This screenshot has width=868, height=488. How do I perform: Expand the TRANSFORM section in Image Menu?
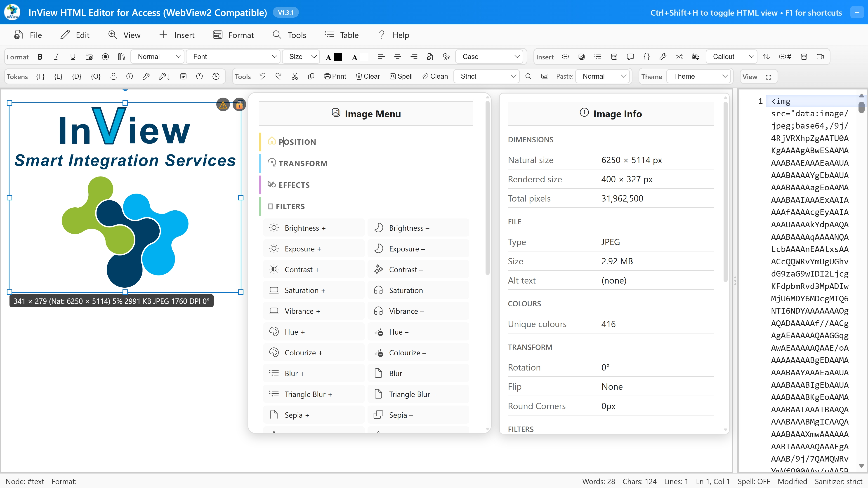[303, 163]
